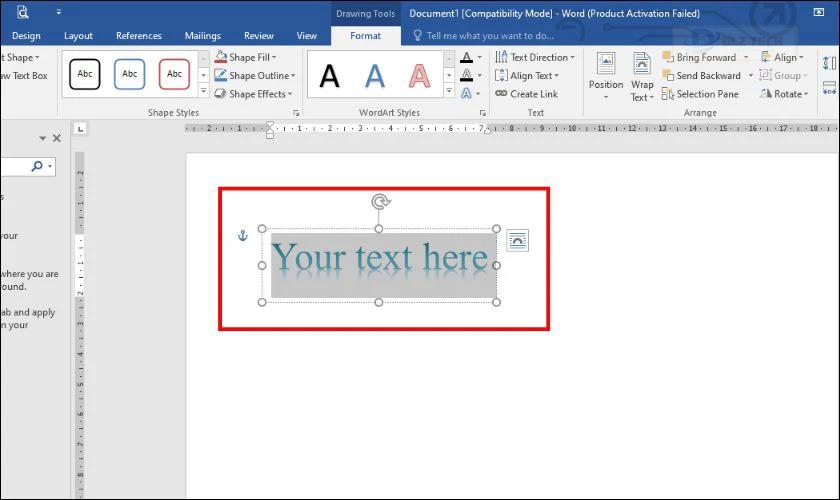Click the Text Fill icon

click(467, 57)
